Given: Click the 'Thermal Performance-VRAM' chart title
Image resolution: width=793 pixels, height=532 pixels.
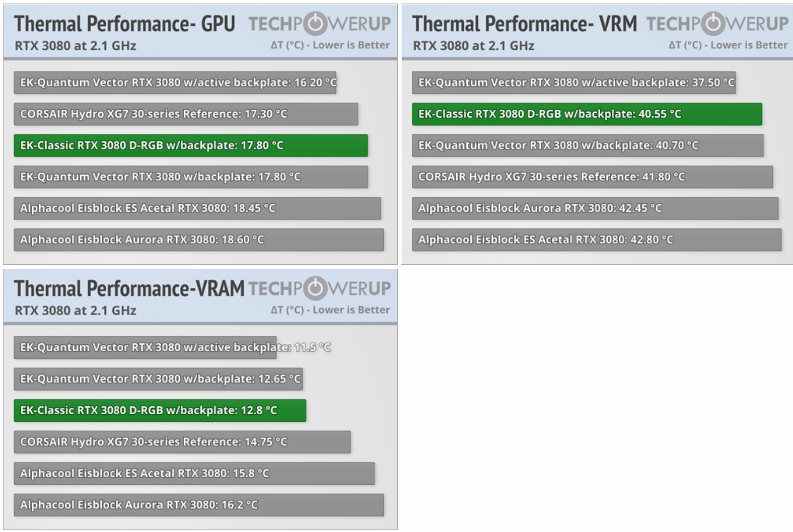Looking at the screenshot, I should (x=129, y=288).
